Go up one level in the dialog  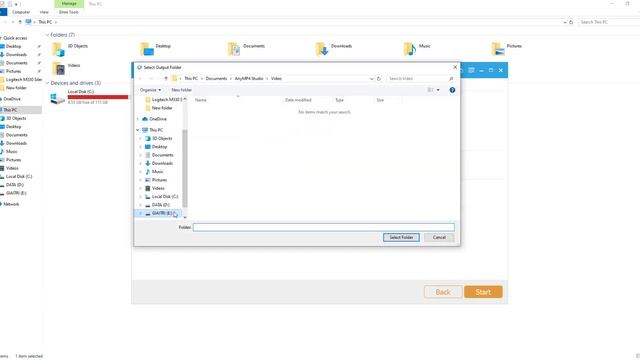[x=166, y=78]
